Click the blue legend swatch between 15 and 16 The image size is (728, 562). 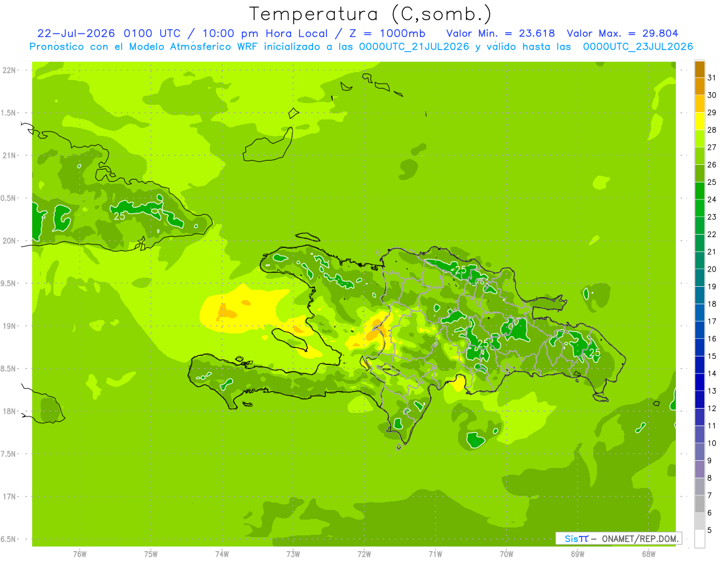(x=699, y=347)
